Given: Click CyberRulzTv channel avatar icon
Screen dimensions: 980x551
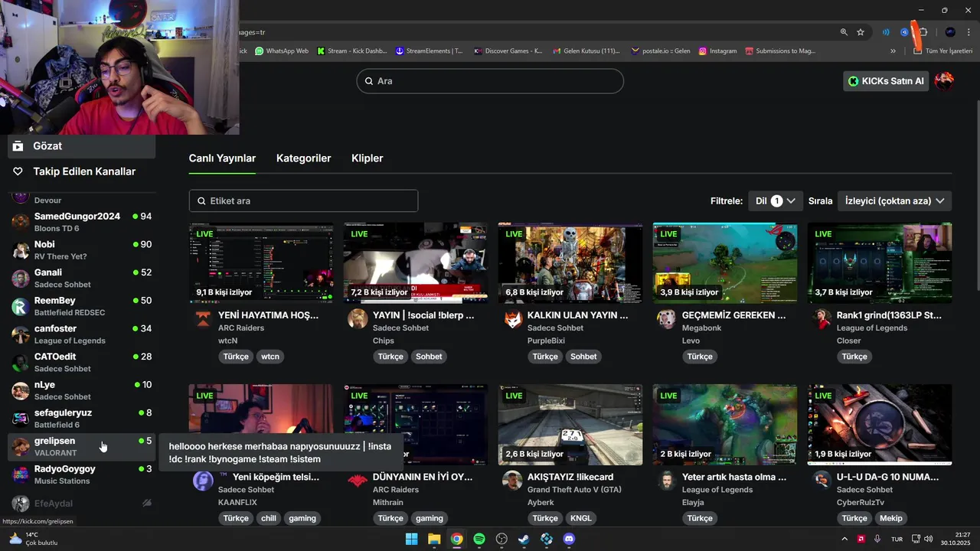Looking at the screenshot, I should (x=822, y=481).
